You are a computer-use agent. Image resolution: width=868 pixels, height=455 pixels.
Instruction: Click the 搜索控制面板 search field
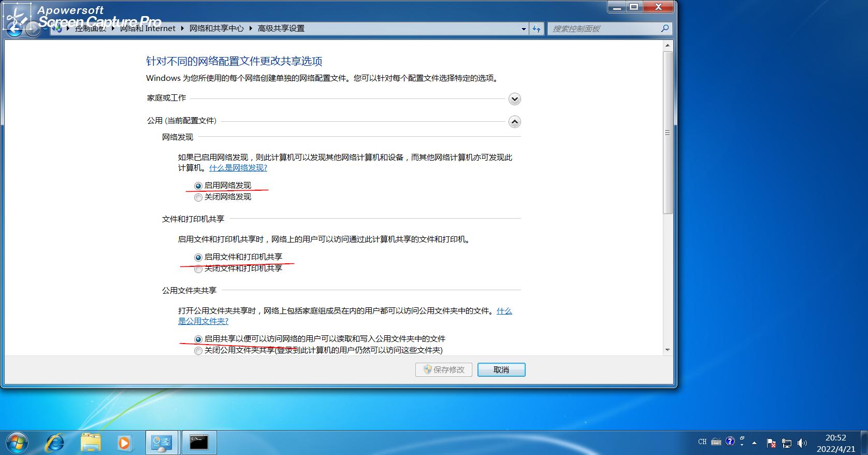click(x=603, y=29)
